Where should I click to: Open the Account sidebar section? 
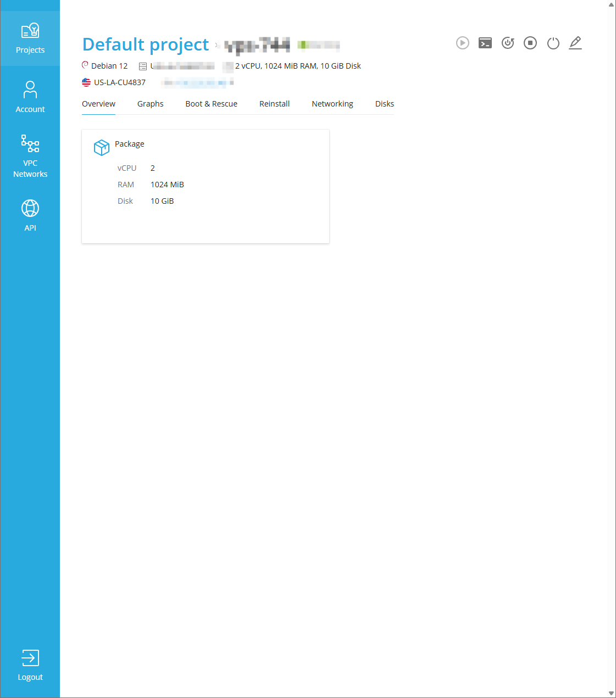(30, 97)
